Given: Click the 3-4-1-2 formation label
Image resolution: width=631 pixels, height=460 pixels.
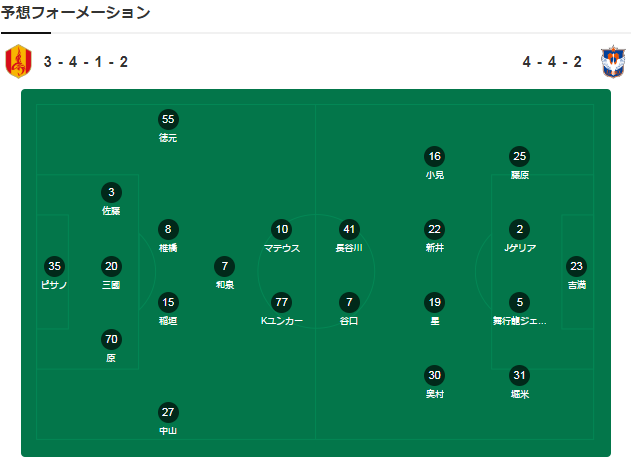Looking at the screenshot, I should 86,62.
